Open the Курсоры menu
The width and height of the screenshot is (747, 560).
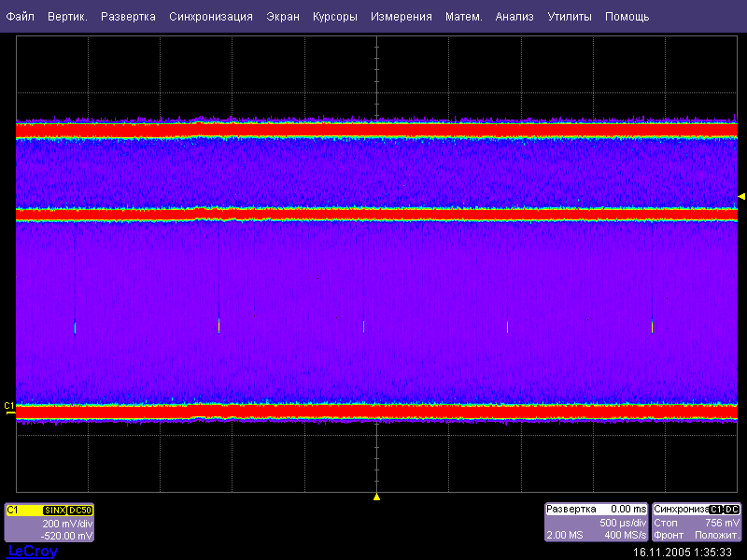[335, 17]
